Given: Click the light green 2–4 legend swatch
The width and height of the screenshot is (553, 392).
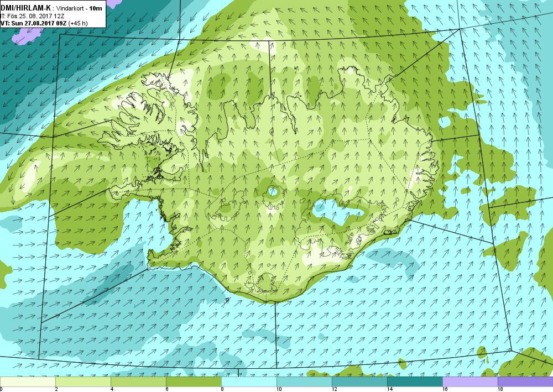Looking at the screenshot, I should click(x=83, y=381).
